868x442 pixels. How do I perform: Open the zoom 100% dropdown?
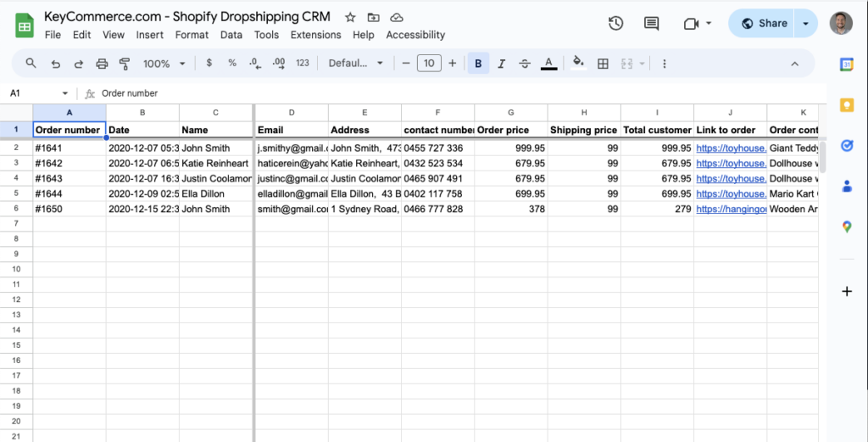tap(164, 64)
